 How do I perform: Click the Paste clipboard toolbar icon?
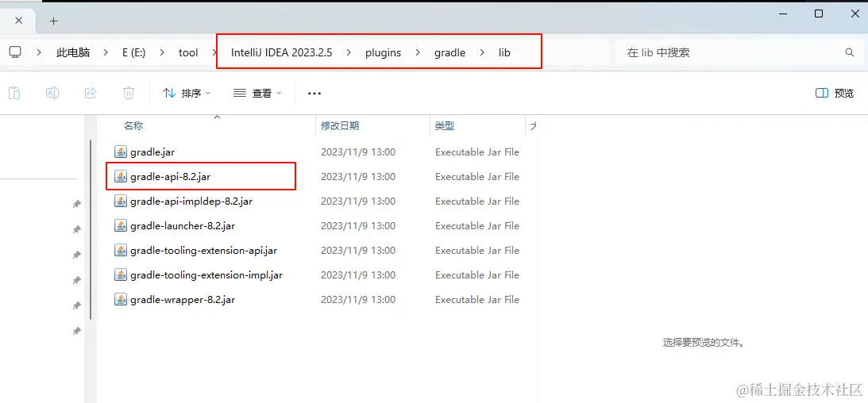coord(14,93)
